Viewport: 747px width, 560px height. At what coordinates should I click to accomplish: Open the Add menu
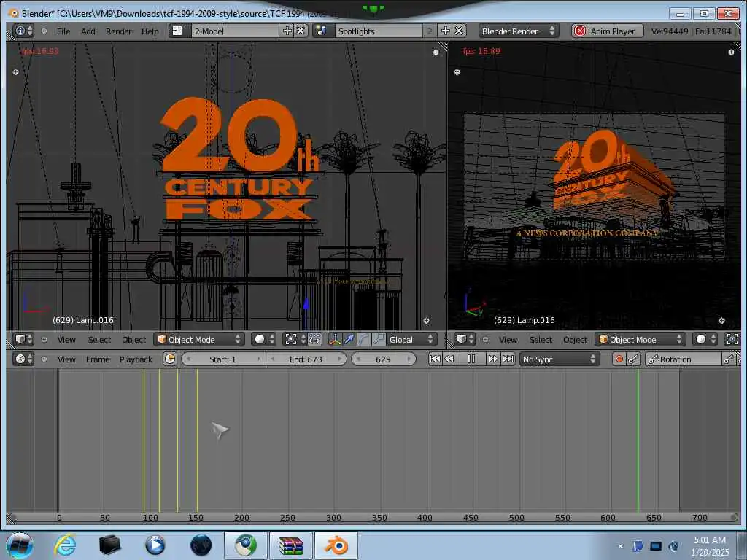pyautogui.click(x=88, y=31)
